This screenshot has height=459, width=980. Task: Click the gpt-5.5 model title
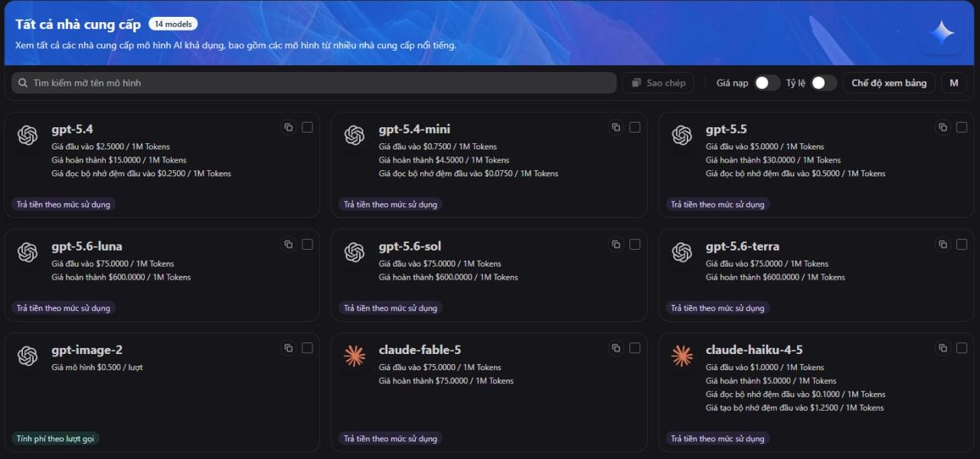coord(726,129)
